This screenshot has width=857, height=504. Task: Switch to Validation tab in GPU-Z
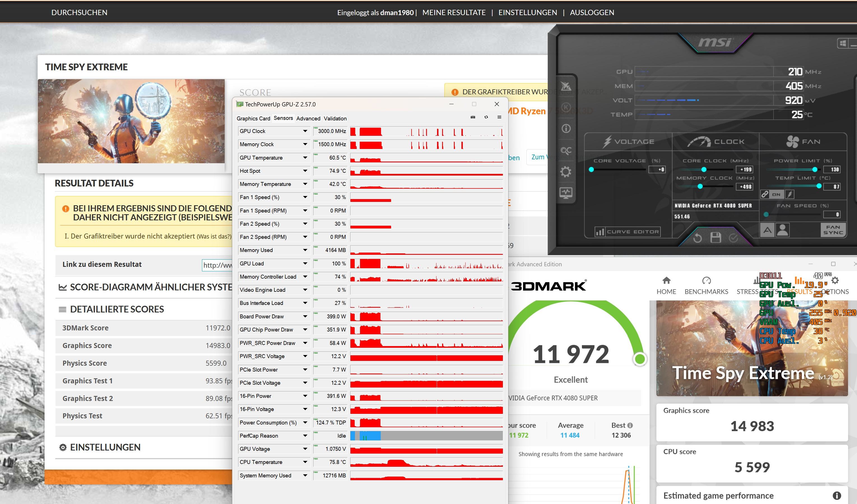point(335,118)
